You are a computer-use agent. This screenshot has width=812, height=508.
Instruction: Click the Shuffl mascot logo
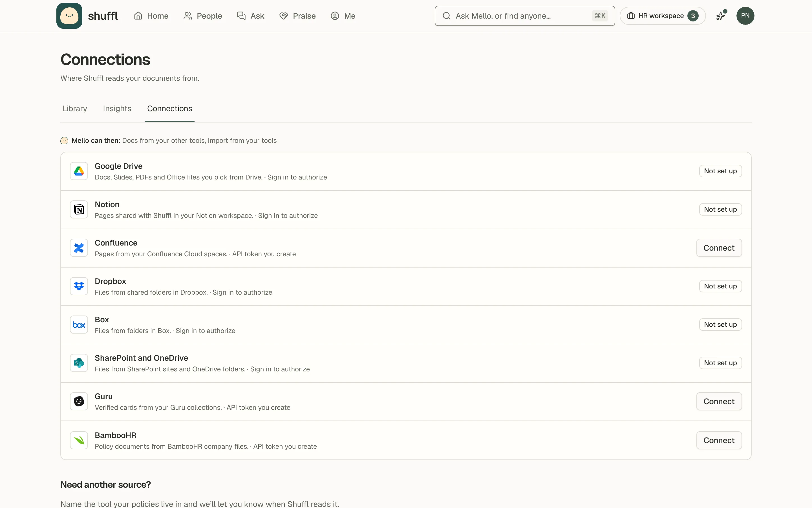(x=69, y=16)
